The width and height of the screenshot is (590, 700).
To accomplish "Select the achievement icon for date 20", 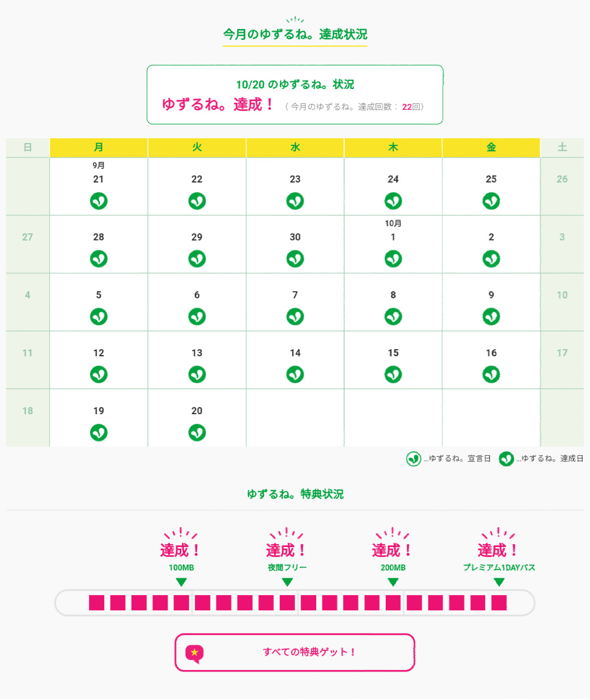I will pos(197,432).
